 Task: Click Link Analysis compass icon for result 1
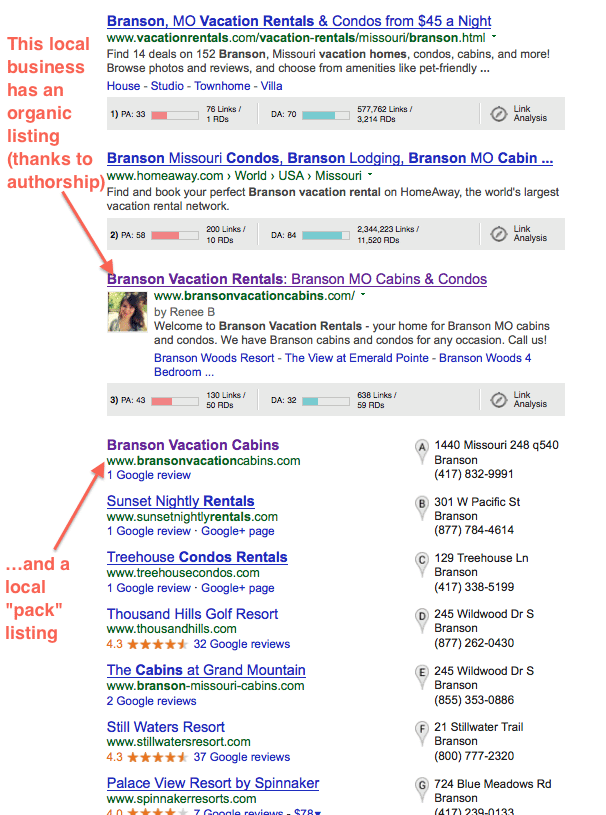coord(498,114)
